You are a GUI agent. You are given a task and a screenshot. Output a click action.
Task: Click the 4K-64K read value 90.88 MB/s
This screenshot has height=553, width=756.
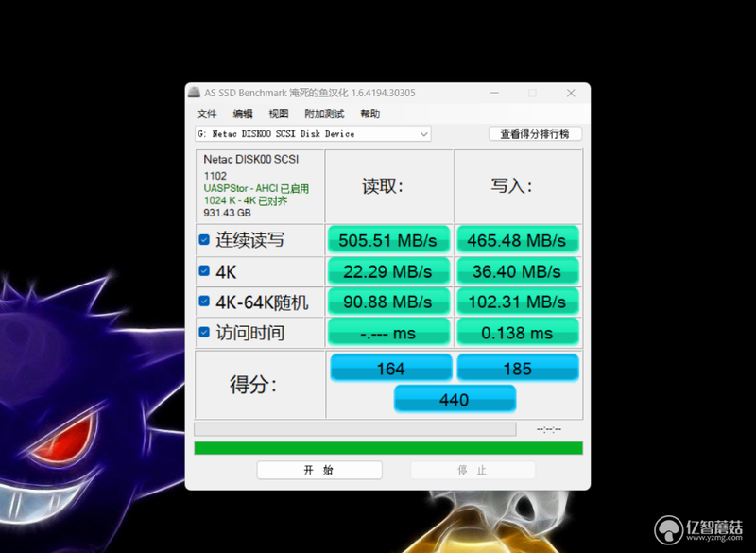click(x=388, y=302)
